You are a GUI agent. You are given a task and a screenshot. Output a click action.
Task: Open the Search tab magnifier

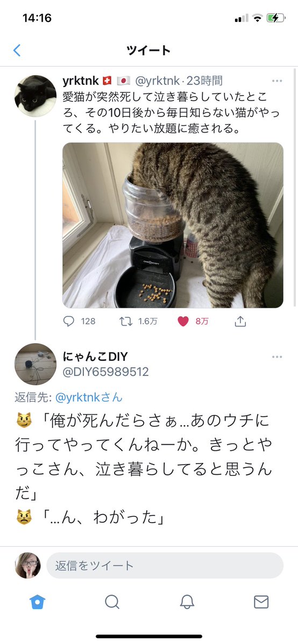(x=112, y=602)
